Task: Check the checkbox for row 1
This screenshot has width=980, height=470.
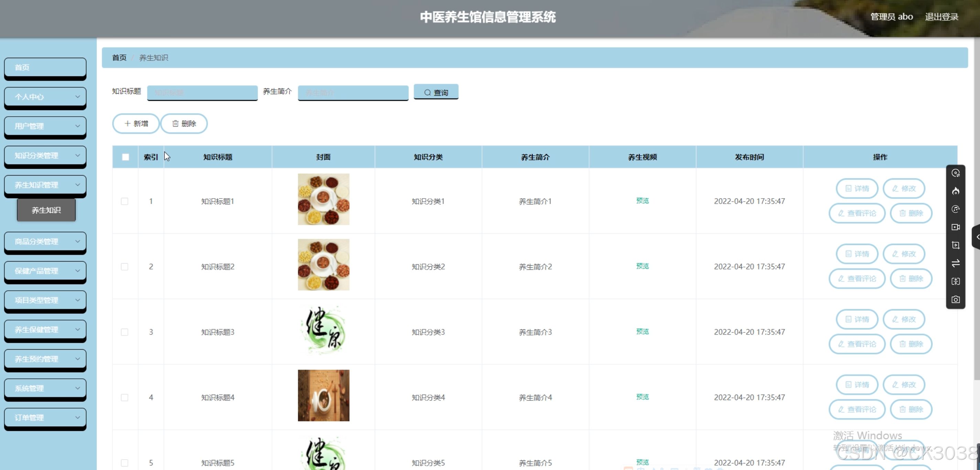Action: 124,201
